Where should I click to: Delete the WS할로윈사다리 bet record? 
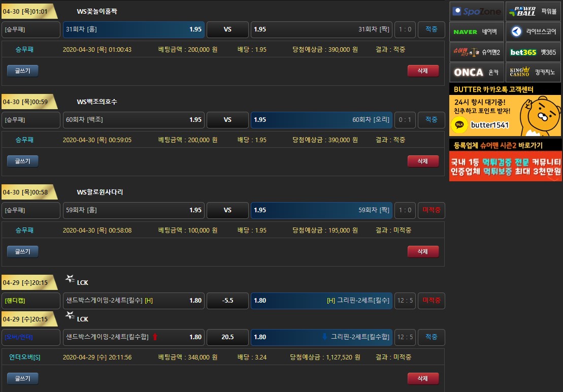pyautogui.click(x=423, y=251)
